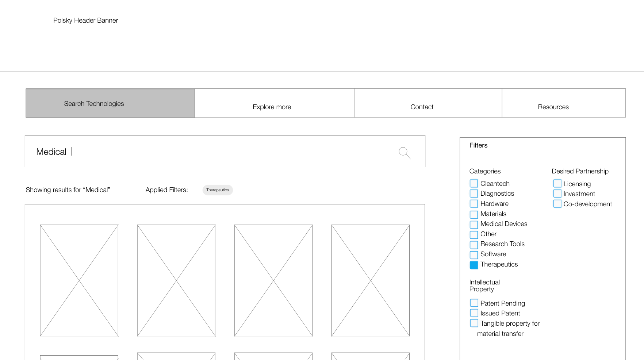Screen dimensions: 644x360
Task: Open the fourth result thumbnail in top row
Action: [x=371, y=280]
